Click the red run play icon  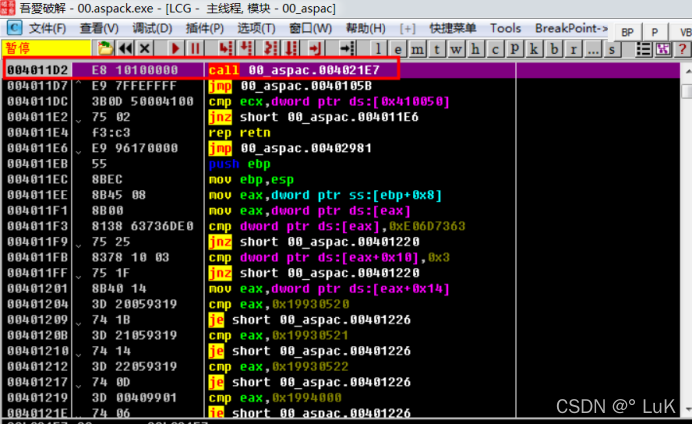point(175,48)
